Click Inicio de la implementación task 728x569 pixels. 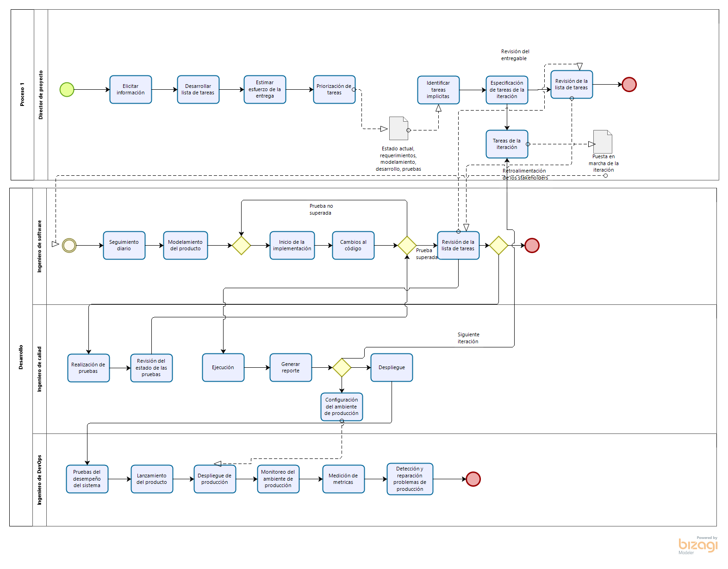pos(292,245)
